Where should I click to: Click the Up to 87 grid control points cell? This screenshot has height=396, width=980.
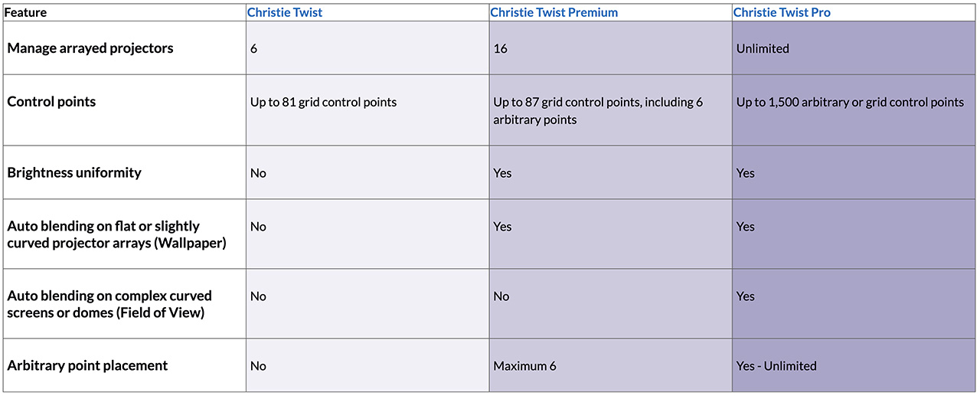coord(597,110)
